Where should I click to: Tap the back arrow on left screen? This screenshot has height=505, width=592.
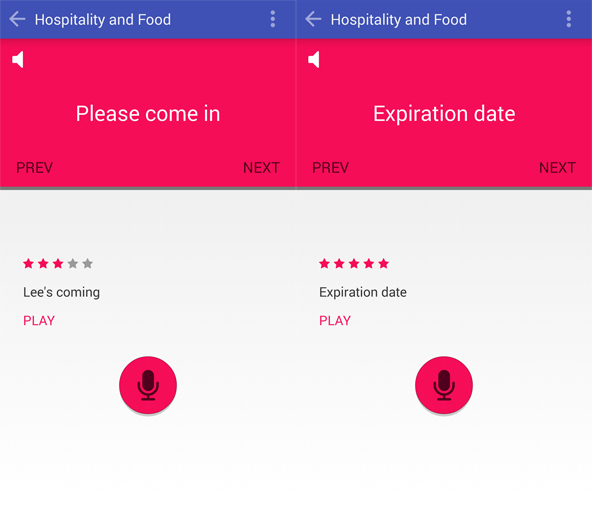click(17, 19)
